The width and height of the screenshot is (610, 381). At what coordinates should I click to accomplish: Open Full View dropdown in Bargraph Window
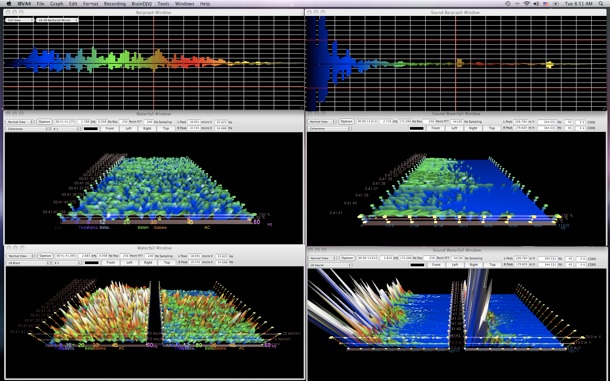tap(19, 20)
